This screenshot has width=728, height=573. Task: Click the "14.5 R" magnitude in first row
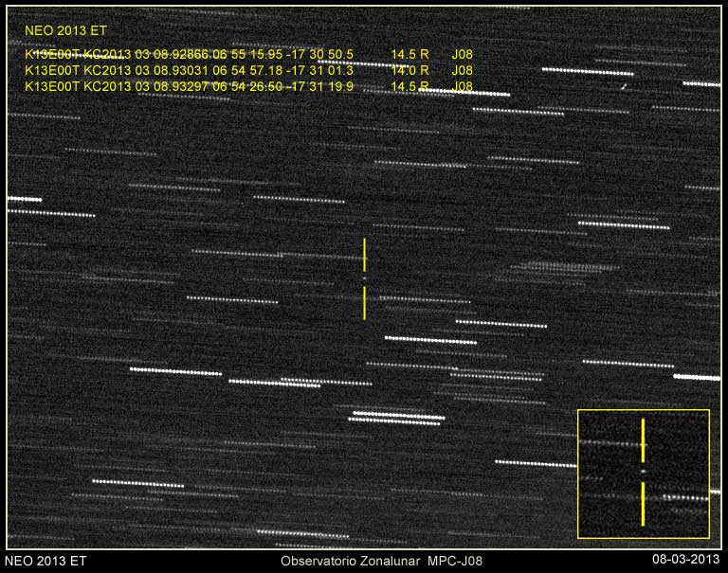click(410, 55)
